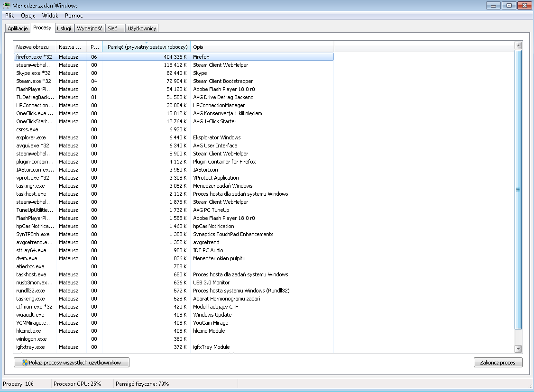Click the scrollbar up arrow
This screenshot has width=534, height=392.
(x=518, y=45)
